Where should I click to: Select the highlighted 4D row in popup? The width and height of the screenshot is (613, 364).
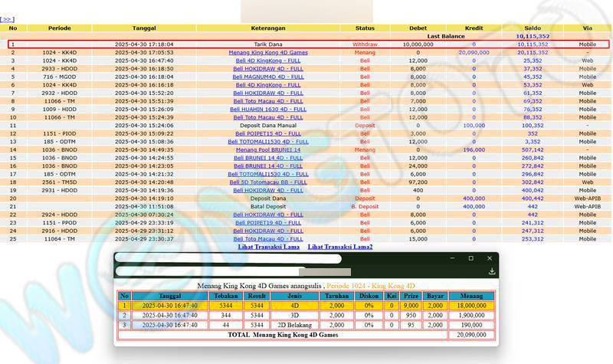point(306,305)
